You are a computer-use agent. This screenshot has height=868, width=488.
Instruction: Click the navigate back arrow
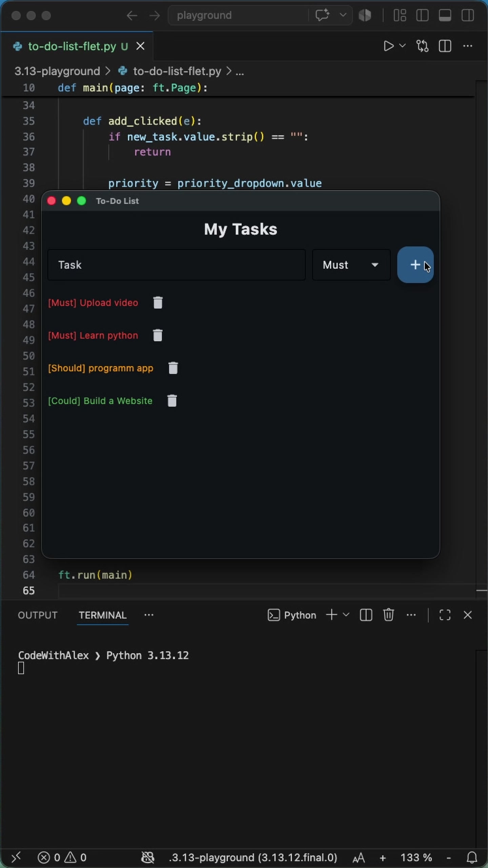(x=132, y=15)
